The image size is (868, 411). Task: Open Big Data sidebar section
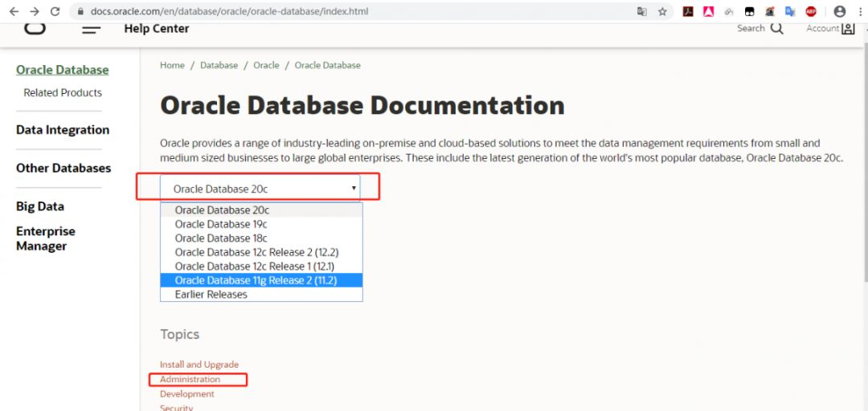tap(40, 206)
